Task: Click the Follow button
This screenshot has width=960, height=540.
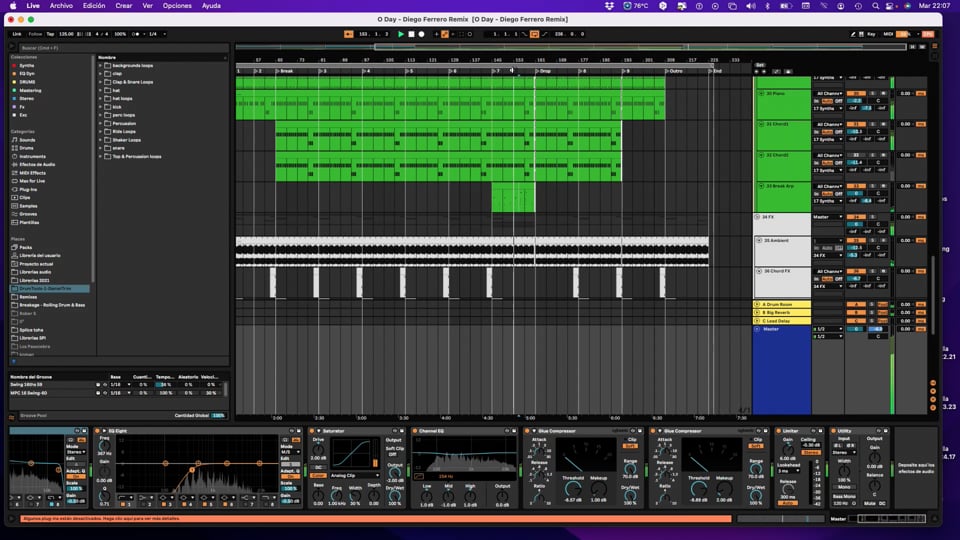Action: (35, 34)
